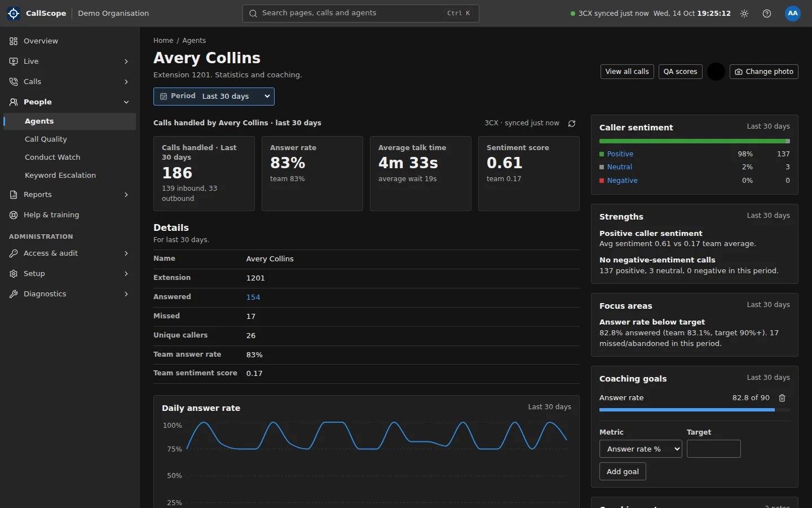812x508 pixels.
Task: Expand the Setup menu chevron
Action: [x=126, y=274]
